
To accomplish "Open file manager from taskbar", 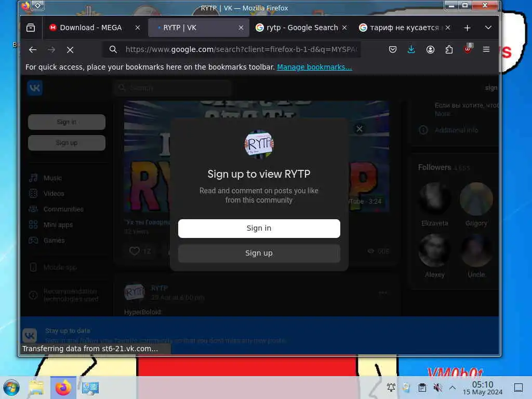I will 36,388.
